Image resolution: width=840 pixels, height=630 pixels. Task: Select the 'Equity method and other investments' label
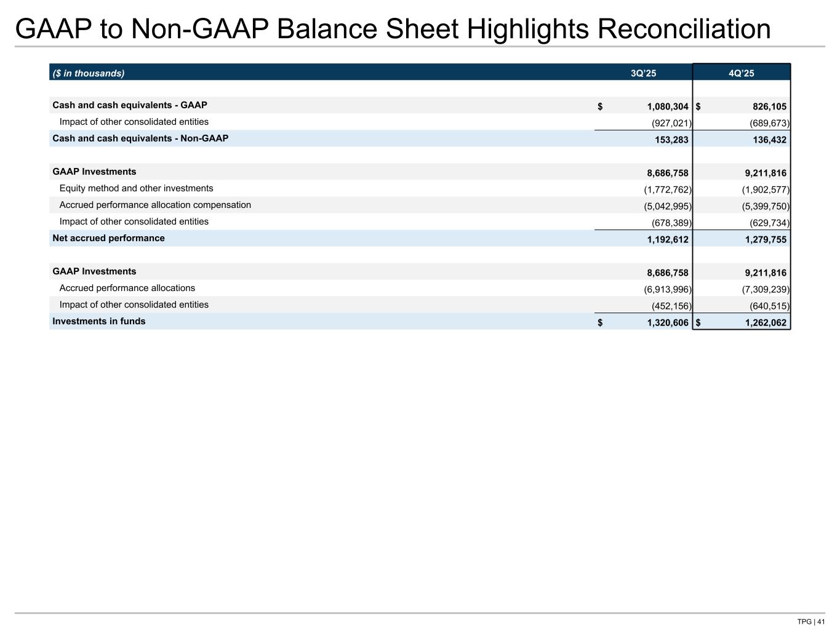[136, 188]
